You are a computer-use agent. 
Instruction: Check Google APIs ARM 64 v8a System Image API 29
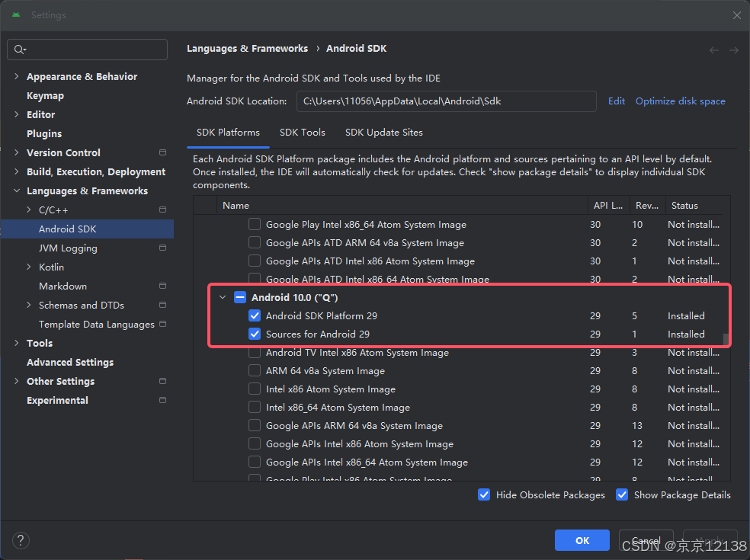coord(255,426)
